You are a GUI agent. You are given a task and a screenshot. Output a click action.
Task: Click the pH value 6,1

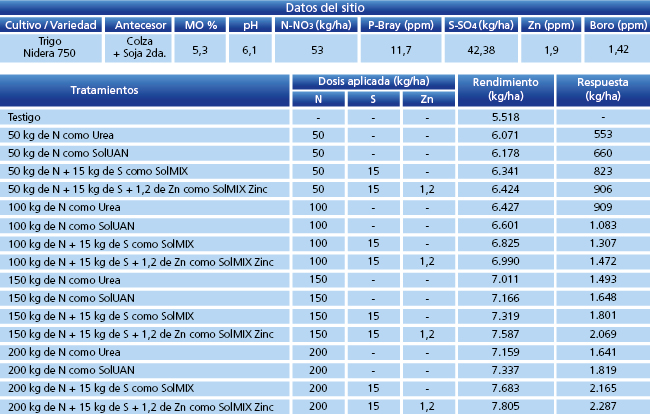[250, 48]
